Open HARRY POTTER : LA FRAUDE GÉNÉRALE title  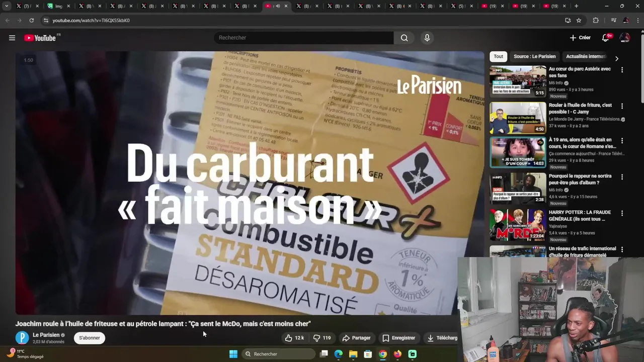point(580,216)
